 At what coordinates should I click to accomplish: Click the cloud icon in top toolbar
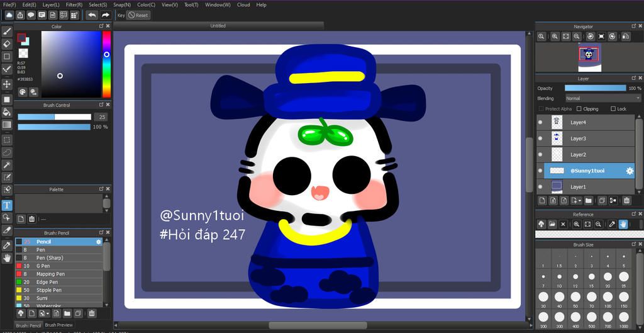(x=9, y=15)
